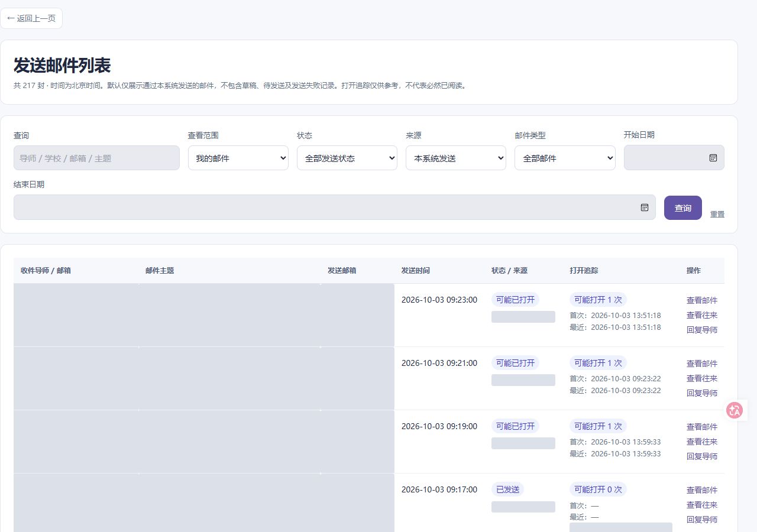Click 回复导师 for the 09:23:00 email

click(x=702, y=330)
